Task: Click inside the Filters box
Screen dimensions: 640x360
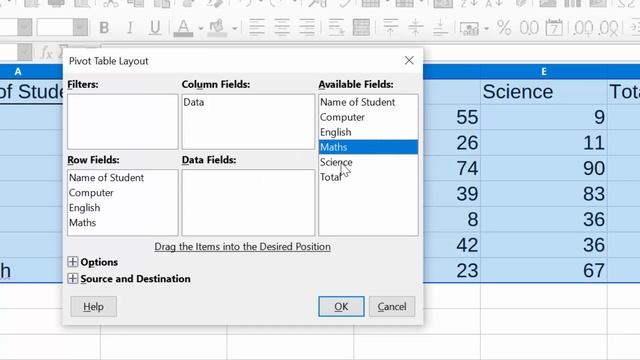Action: (x=123, y=122)
